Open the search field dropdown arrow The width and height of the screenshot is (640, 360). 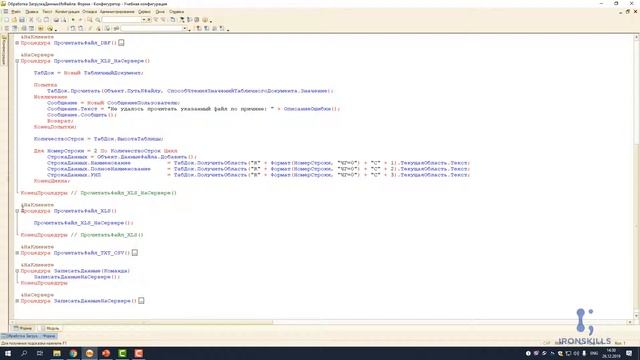[144, 20]
